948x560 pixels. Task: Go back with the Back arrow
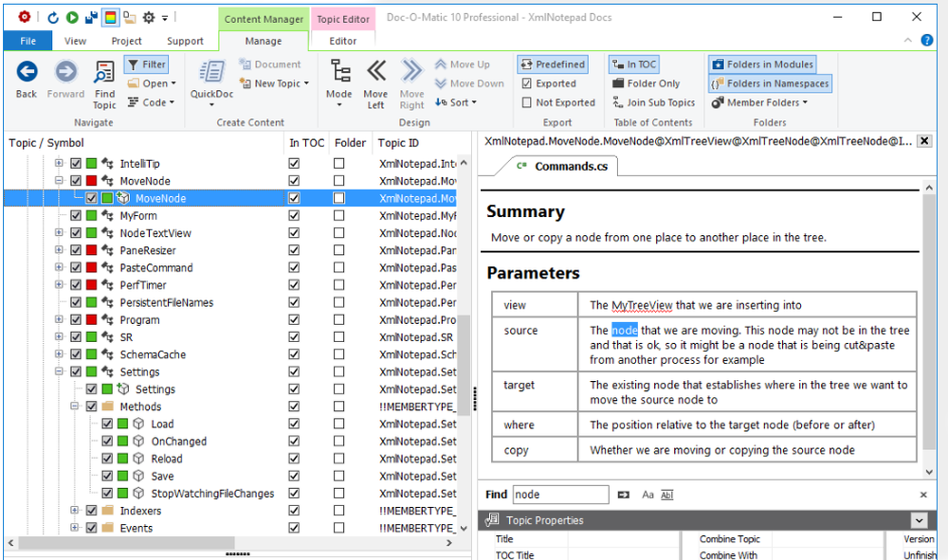click(x=27, y=80)
